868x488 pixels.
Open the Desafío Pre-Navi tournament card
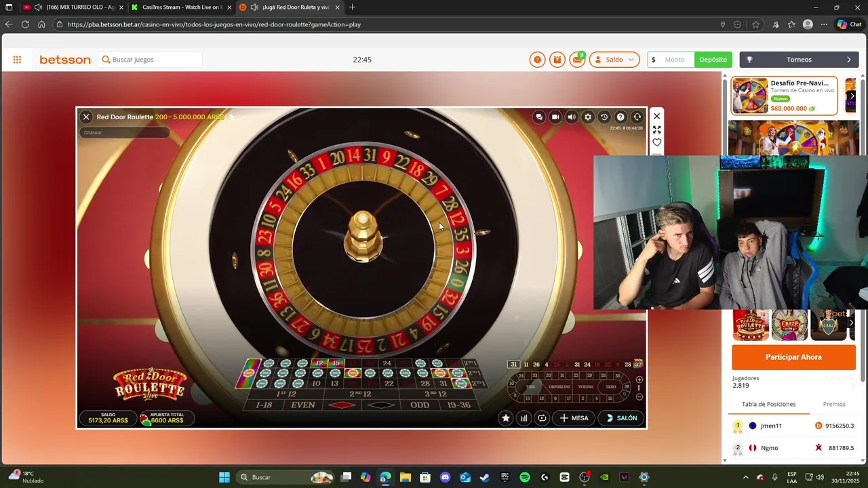coord(783,96)
